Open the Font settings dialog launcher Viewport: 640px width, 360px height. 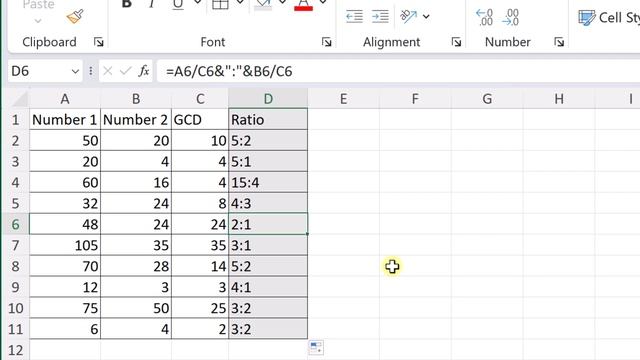pyautogui.click(x=326, y=42)
